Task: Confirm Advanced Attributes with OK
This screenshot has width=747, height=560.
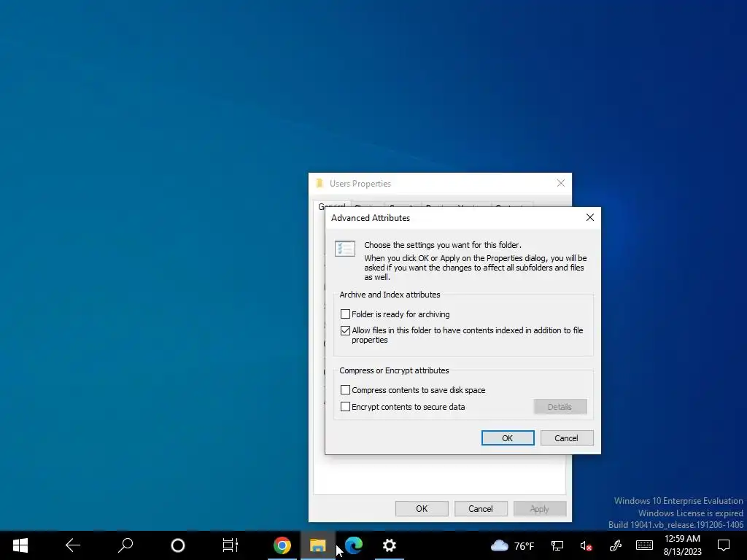Action: (x=508, y=438)
